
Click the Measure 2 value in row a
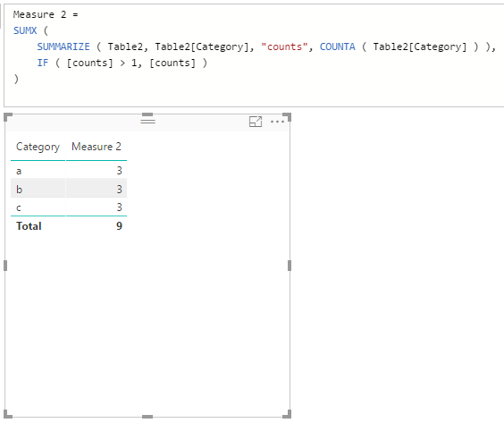tap(119, 171)
